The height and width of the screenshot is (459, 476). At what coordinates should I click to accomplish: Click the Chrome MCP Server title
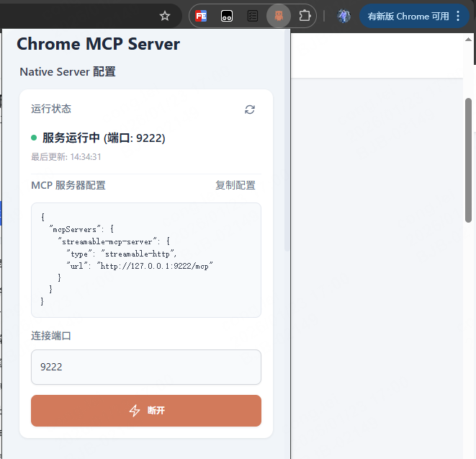click(99, 44)
